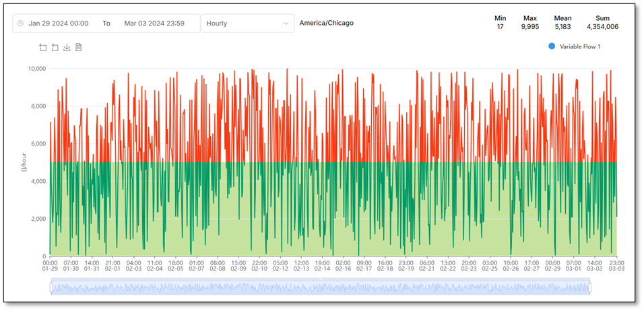Viewport: 644px width, 311px height.
Task: Open the data view document icon
Action: coord(78,48)
